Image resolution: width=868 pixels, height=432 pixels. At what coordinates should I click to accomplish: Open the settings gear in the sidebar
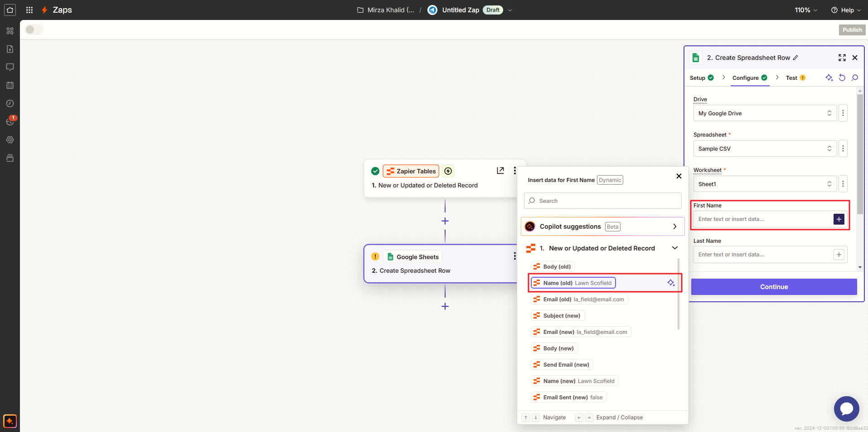click(10, 139)
